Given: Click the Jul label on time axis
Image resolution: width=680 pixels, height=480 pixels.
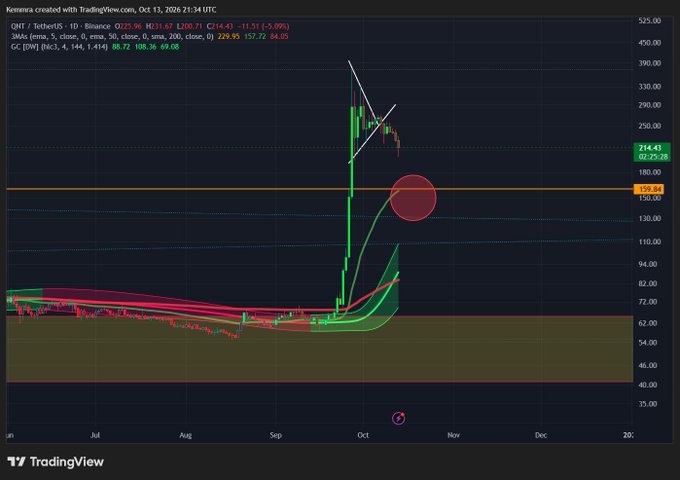Looking at the screenshot, I should click(95, 435).
